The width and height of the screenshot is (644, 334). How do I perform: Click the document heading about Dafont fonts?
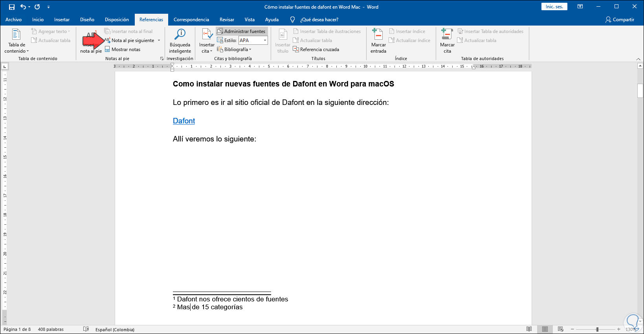[x=283, y=84]
